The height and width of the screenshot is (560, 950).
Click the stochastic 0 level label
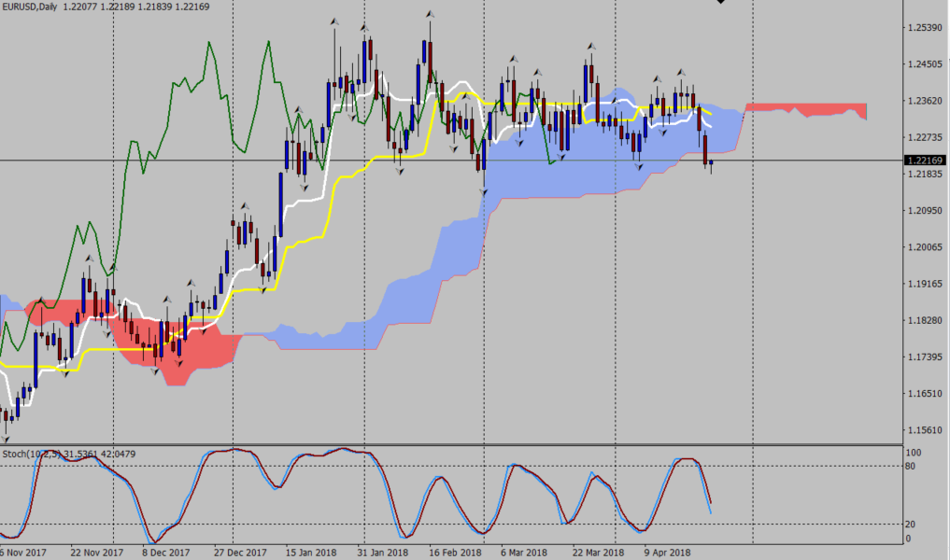(x=908, y=539)
